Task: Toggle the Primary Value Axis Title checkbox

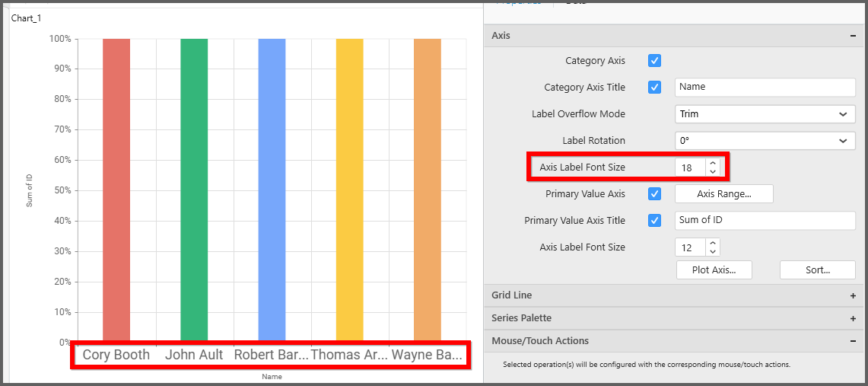Action: click(x=654, y=221)
